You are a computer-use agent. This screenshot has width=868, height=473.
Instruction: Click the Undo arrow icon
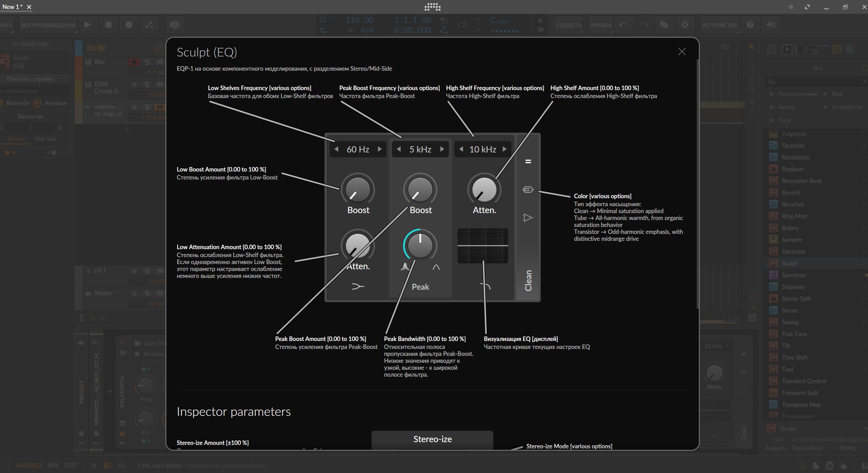coord(623,25)
